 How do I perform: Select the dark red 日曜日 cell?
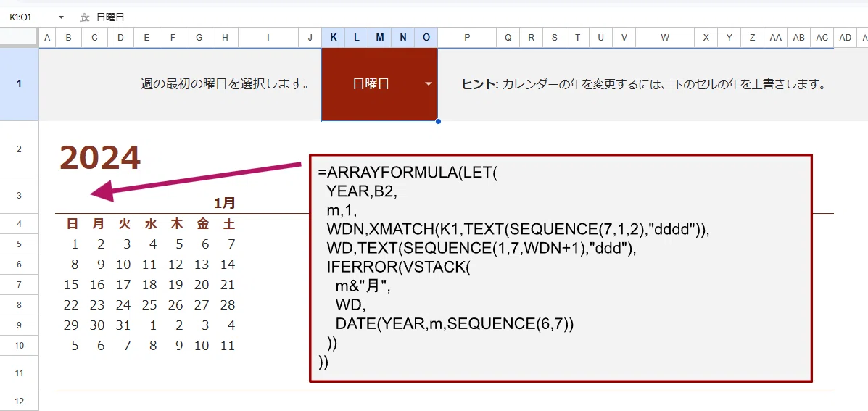380,84
